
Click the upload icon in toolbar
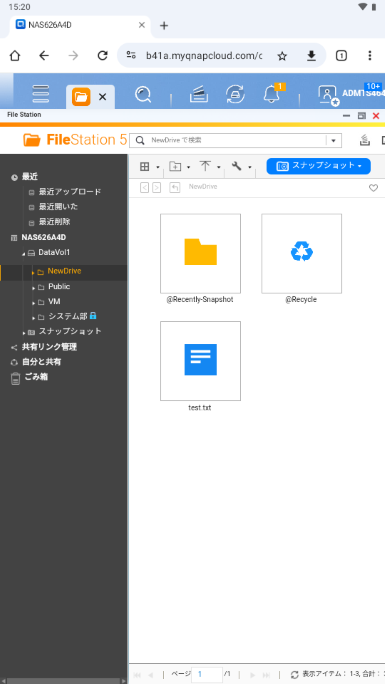[205, 166]
